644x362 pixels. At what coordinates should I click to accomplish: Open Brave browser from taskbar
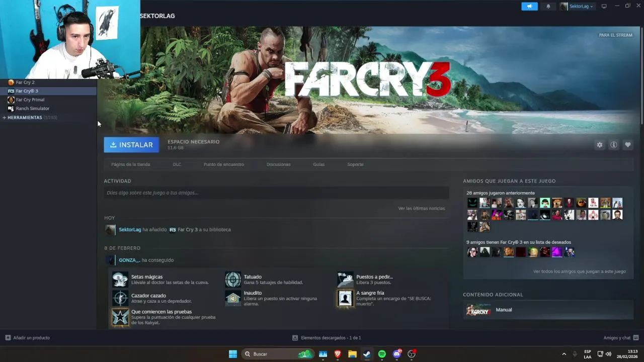[x=338, y=354]
